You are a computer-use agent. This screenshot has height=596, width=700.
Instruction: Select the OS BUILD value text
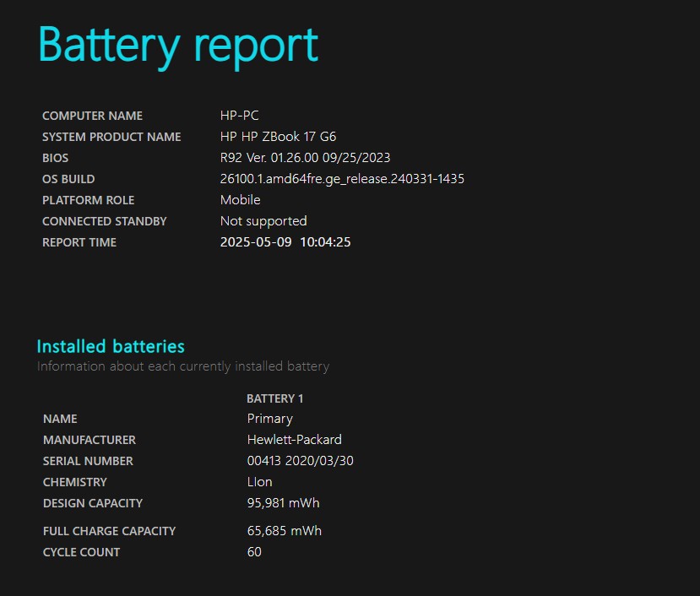click(x=342, y=179)
